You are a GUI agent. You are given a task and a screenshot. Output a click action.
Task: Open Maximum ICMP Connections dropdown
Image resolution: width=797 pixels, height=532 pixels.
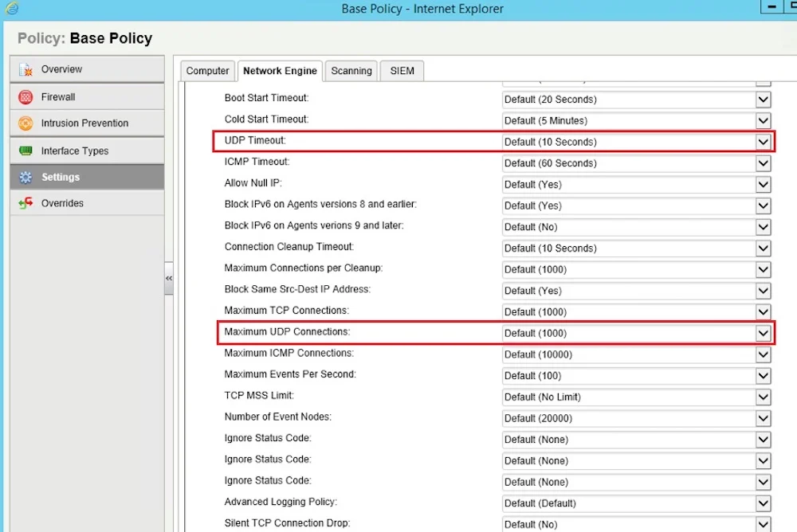click(636, 354)
